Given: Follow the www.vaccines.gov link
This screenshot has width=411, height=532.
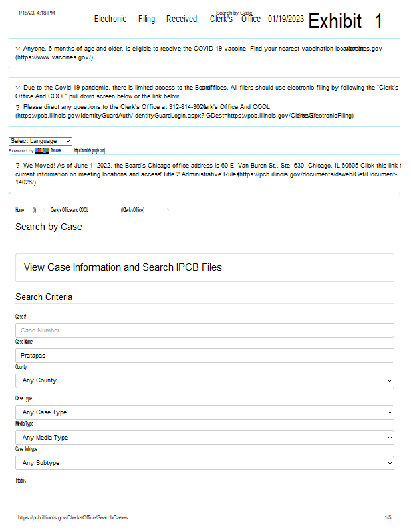Looking at the screenshot, I should (55, 57).
